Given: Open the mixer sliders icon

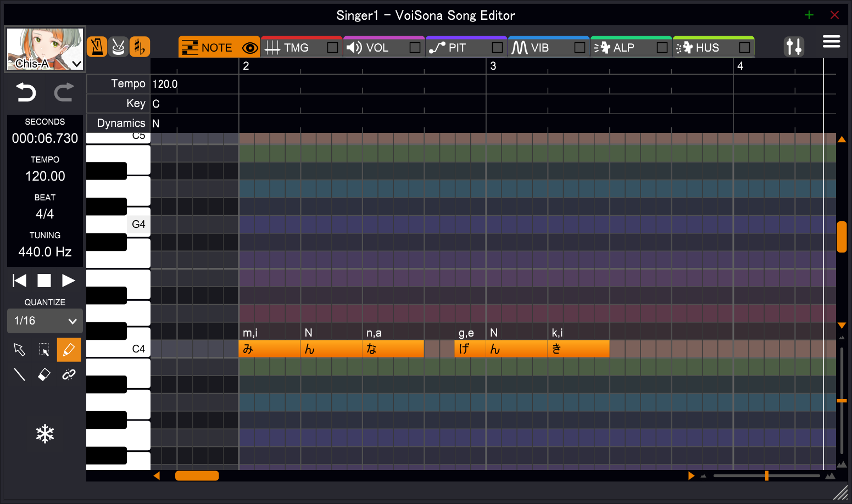Looking at the screenshot, I should [x=794, y=47].
